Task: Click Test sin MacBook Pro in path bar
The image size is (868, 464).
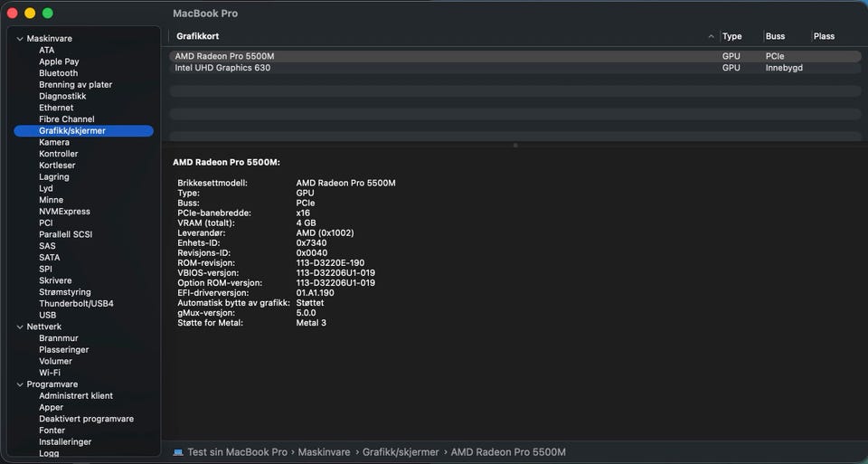Action: coord(238,452)
